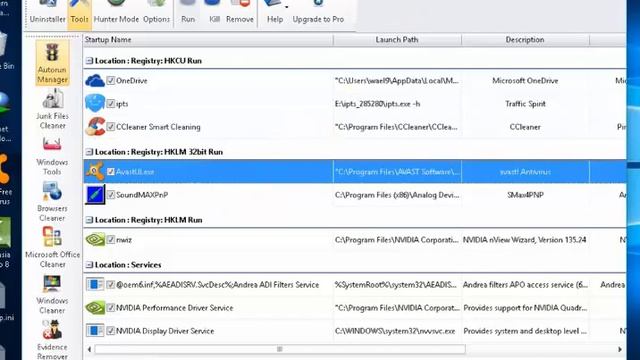Click Upgrade to Pro
640x360 pixels.
pyautogui.click(x=318, y=13)
